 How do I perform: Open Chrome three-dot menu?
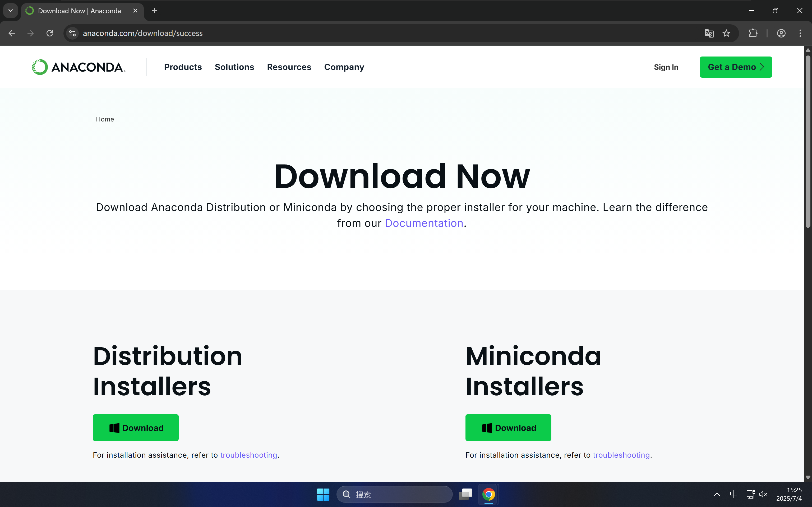click(x=800, y=33)
